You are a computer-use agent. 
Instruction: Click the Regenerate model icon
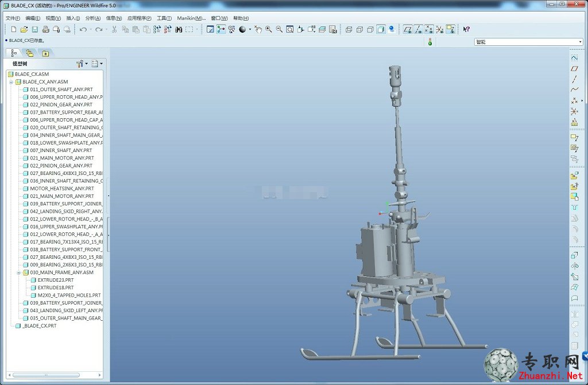point(157,29)
